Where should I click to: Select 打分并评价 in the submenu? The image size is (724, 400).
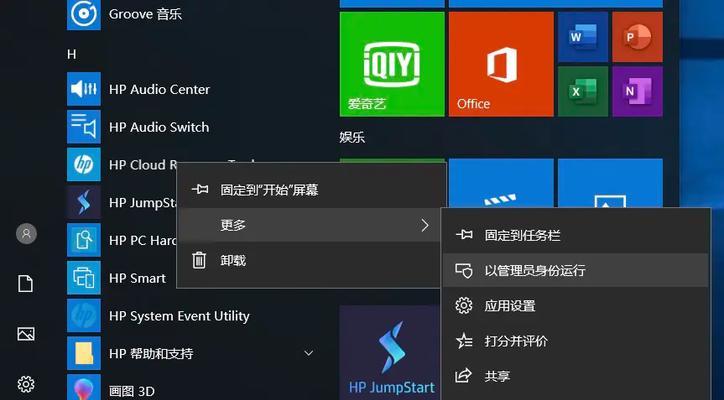[x=575, y=341]
